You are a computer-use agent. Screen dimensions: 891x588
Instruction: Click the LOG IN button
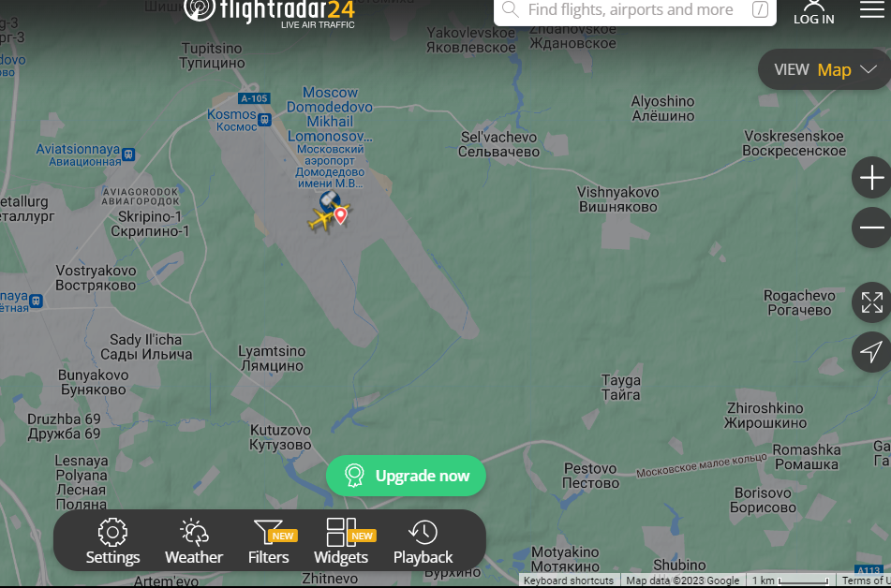point(814,12)
